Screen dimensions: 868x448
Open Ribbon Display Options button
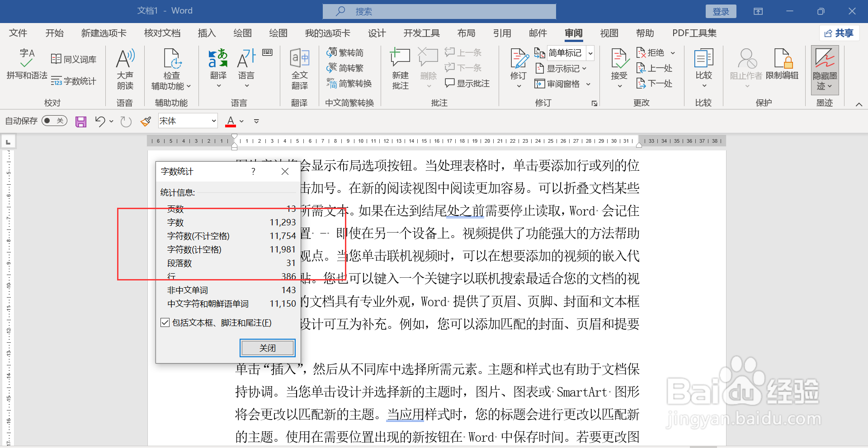tap(758, 11)
